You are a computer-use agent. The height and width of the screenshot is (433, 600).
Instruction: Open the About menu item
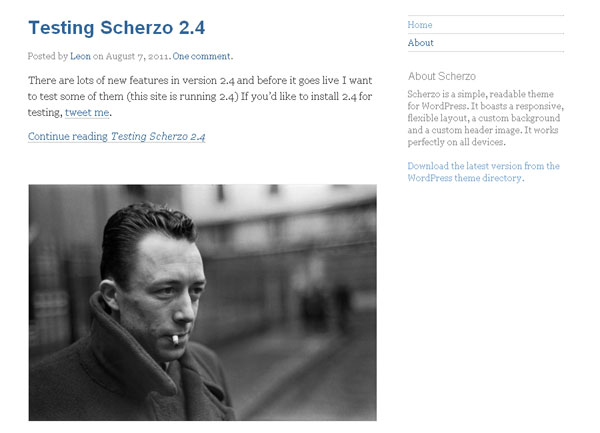pyautogui.click(x=421, y=43)
